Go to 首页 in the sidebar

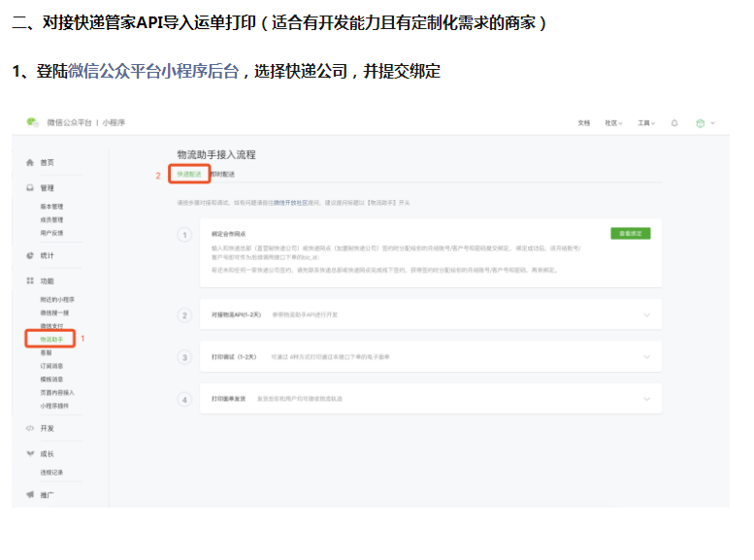(48, 163)
